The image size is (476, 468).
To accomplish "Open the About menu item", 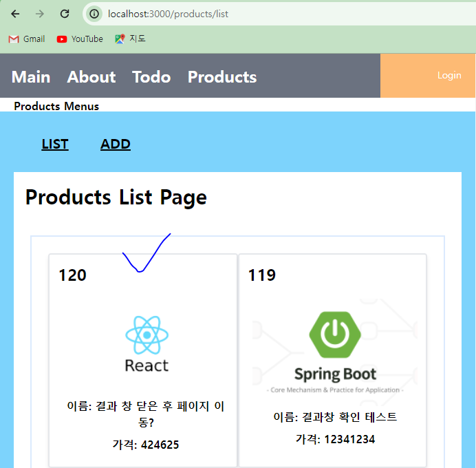I will coord(91,77).
